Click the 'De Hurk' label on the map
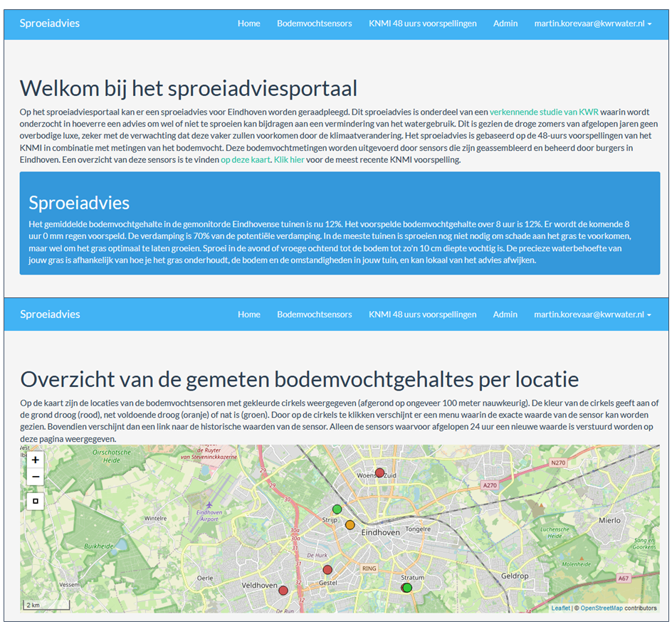Screen dimensions: 672x624 coord(317,555)
